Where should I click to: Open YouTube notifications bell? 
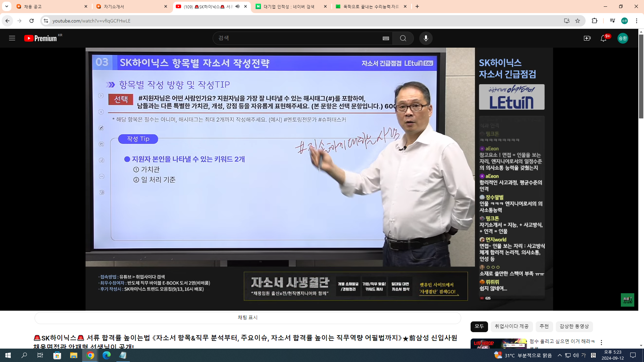pyautogui.click(x=603, y=38)
